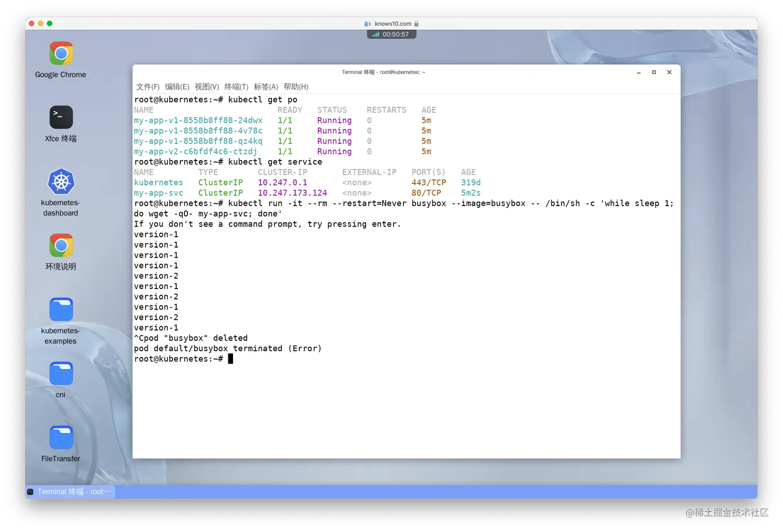Close the Terminal window
783x532 pixels.
670,73
